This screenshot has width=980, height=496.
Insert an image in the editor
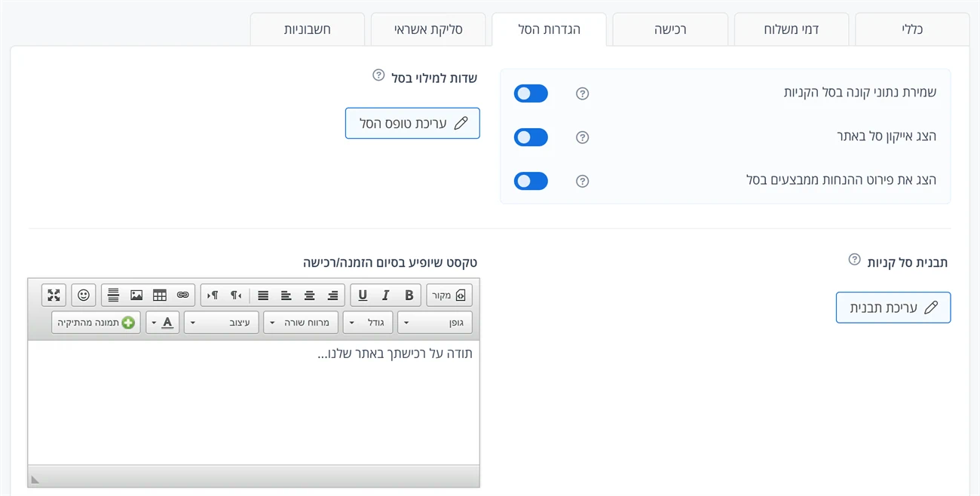[136, 295]
